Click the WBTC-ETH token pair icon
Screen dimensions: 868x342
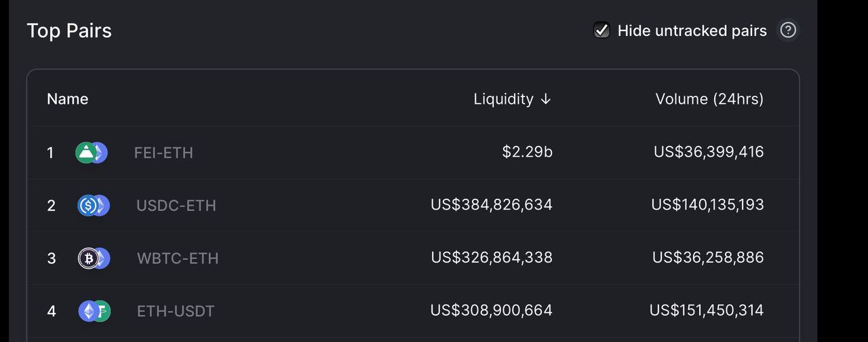point(94,258)
